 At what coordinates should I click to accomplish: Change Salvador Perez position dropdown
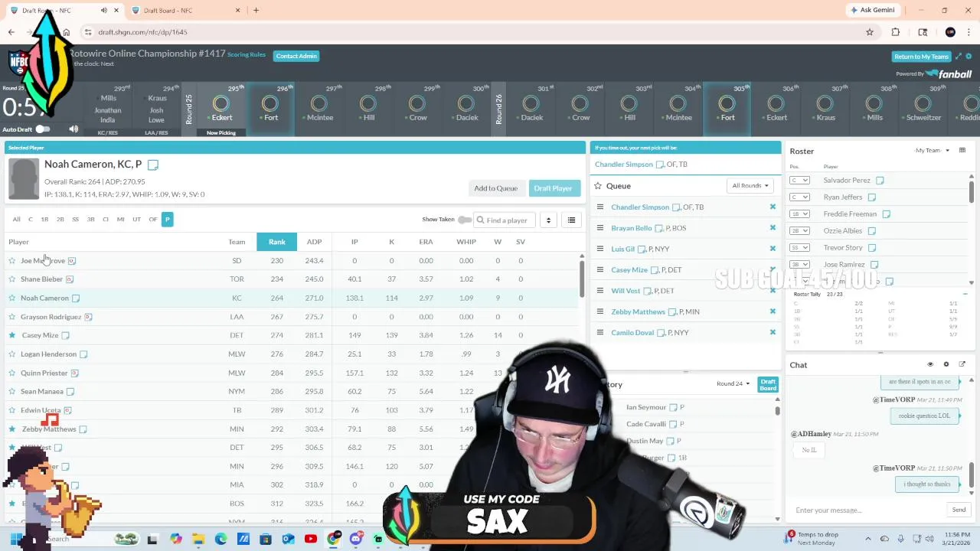[799, 181]
